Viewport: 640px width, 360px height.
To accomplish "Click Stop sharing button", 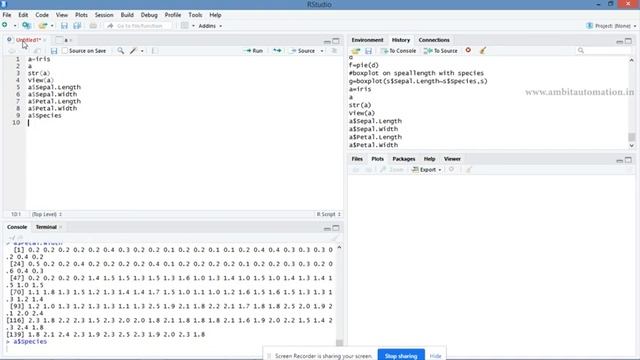I will (x=401, y=356).
